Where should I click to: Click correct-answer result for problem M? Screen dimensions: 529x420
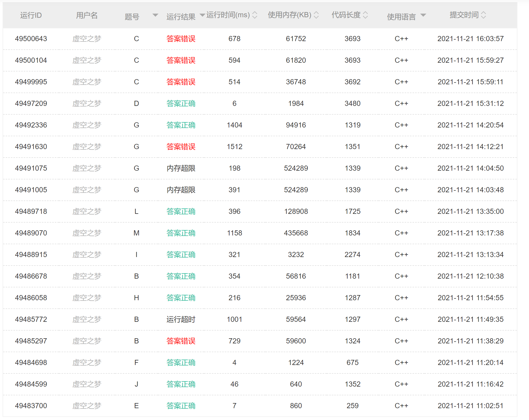[x=181, y=233]
